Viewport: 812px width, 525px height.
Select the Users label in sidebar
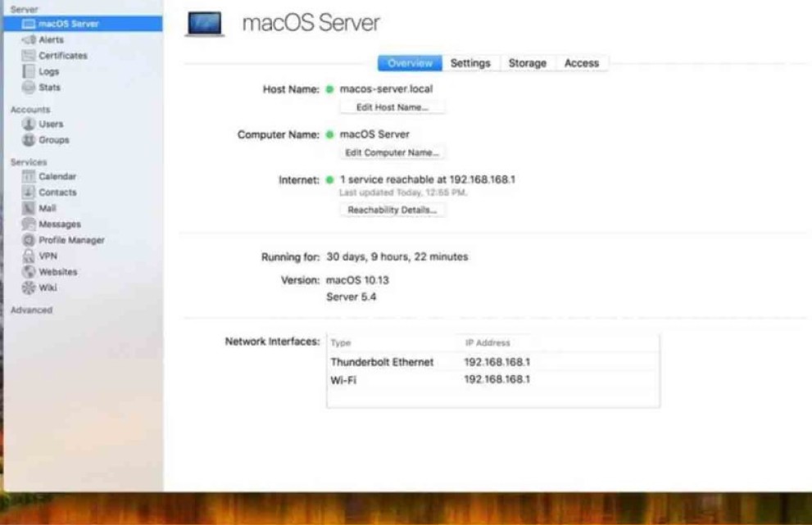[x=51, y=124]
